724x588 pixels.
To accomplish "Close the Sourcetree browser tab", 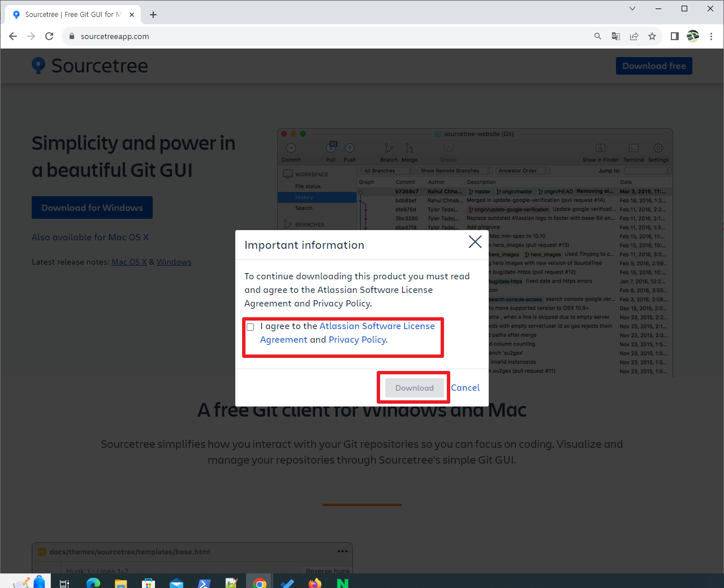I will point(132,15).
